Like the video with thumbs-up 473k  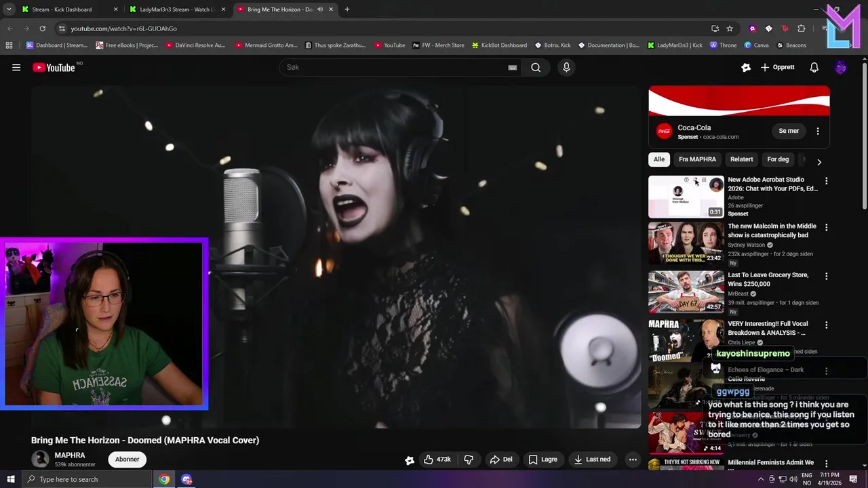point(437,459)
